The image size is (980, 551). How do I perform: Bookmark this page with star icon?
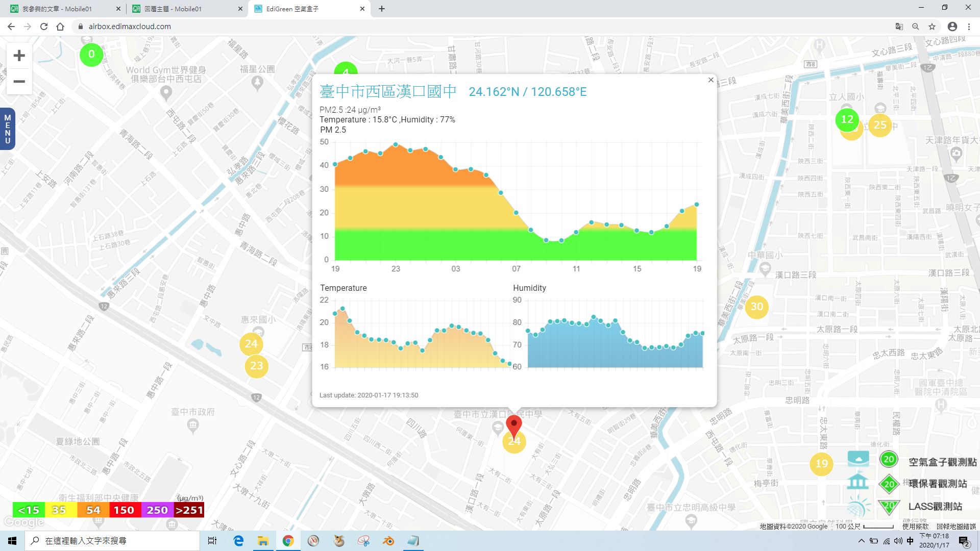click(x=932, y=27)
